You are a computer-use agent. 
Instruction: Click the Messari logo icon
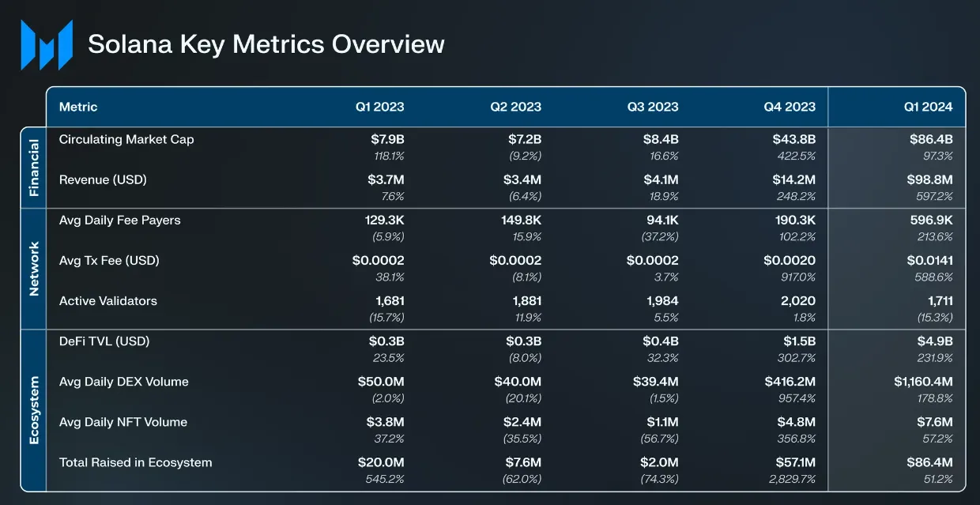coord(47,45)
